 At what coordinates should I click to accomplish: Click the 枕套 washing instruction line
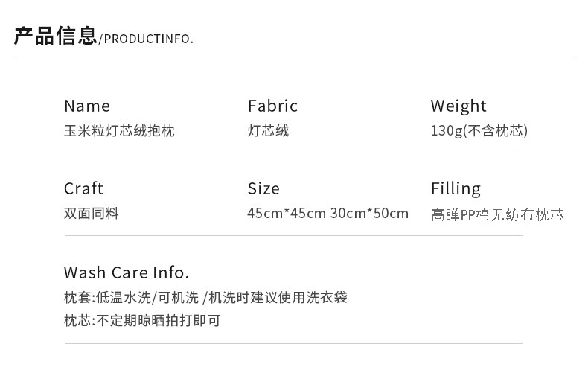[x=205, y=298]
